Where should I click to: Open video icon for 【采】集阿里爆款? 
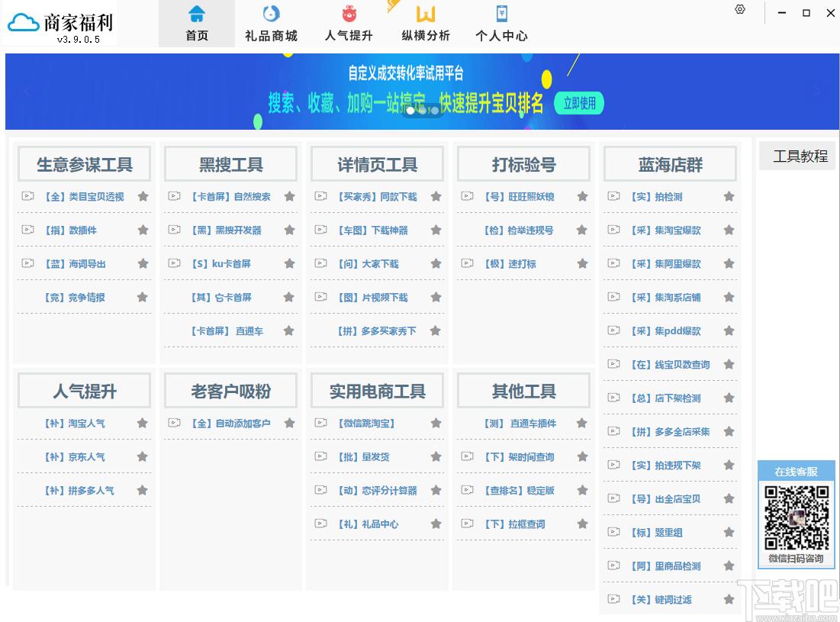(x=614, y=263)
